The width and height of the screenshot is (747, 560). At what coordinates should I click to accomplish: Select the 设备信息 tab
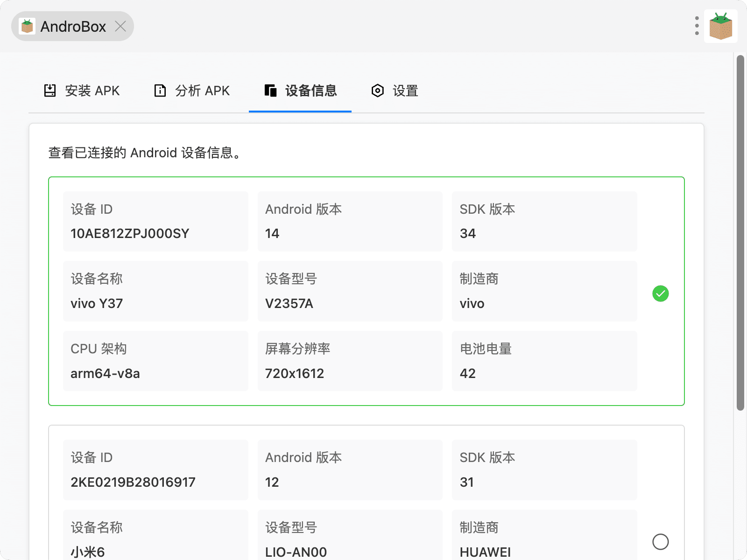tap(300, 91)
